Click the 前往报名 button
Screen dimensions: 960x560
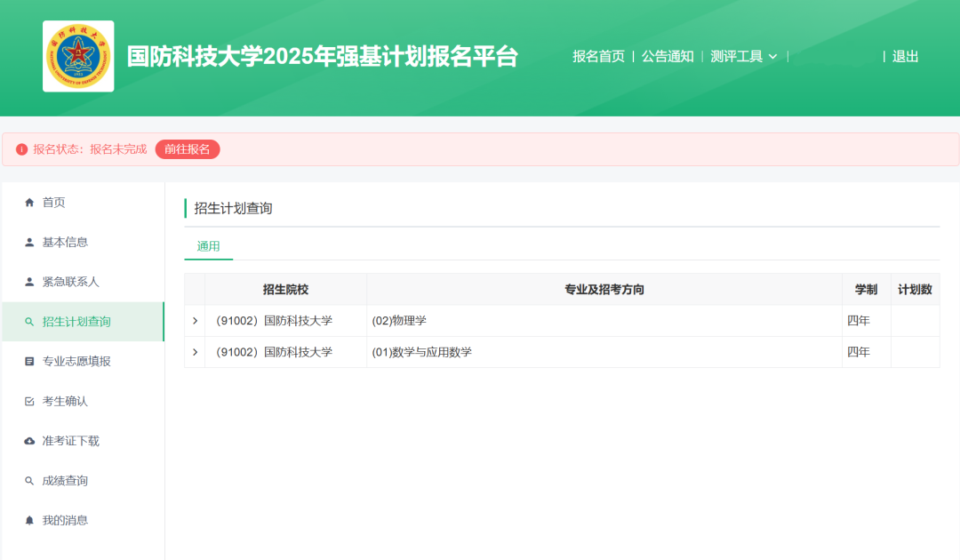pyautogui.click(x=188, y=149)
